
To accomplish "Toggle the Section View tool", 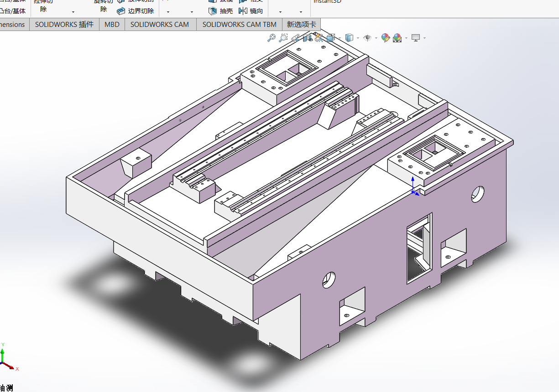I will [x=307, y=38].
